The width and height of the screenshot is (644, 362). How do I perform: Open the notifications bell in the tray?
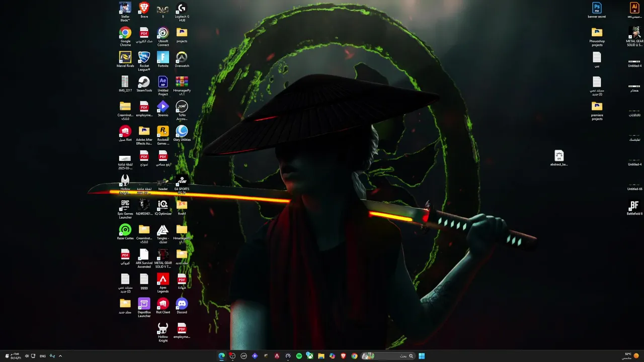7,356
